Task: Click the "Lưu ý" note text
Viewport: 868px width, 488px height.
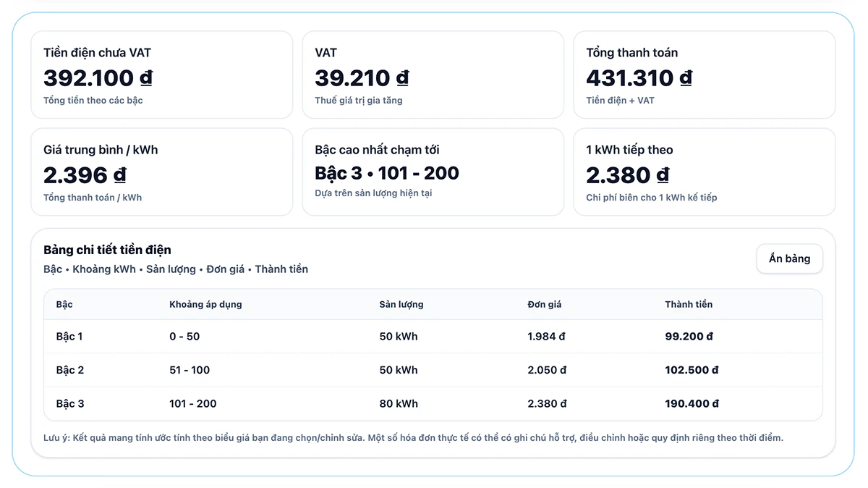Action: [412, 438]
